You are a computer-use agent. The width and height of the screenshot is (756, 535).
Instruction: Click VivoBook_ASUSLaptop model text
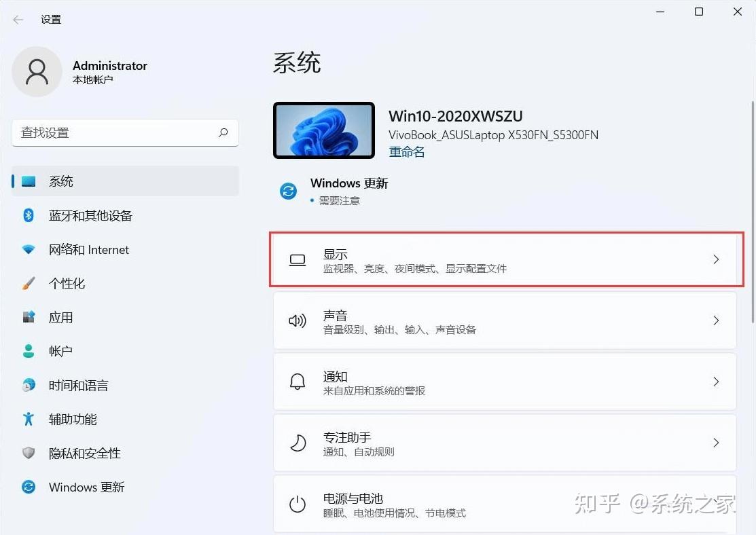point(493,135)
